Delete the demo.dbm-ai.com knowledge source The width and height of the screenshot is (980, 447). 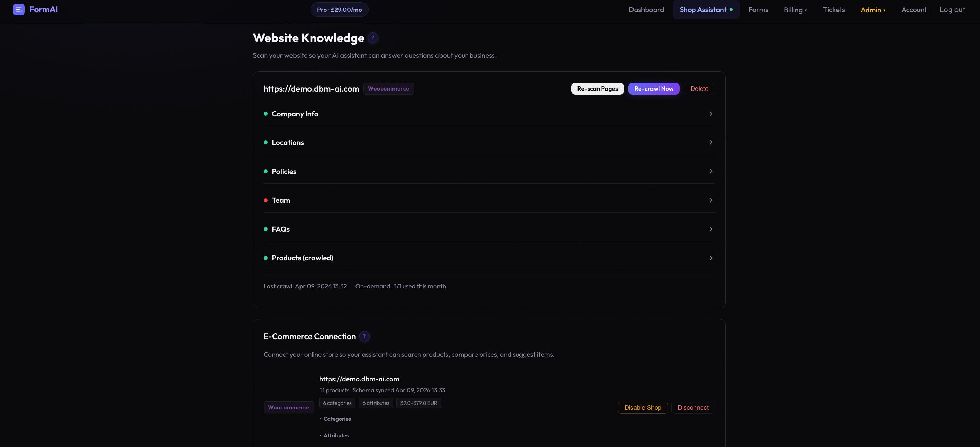pyautogui.click(x=699, y=88)
